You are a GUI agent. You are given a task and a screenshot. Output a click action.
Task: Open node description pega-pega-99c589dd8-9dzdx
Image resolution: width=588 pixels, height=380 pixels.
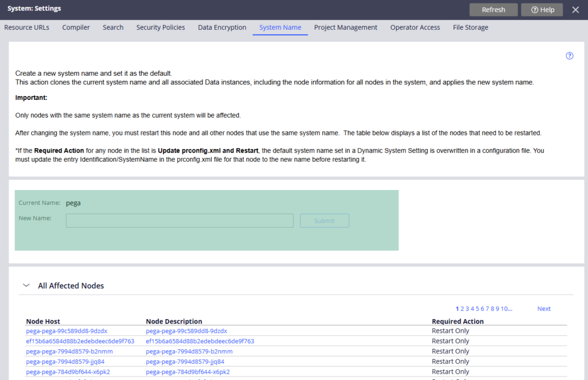(187, 331)
